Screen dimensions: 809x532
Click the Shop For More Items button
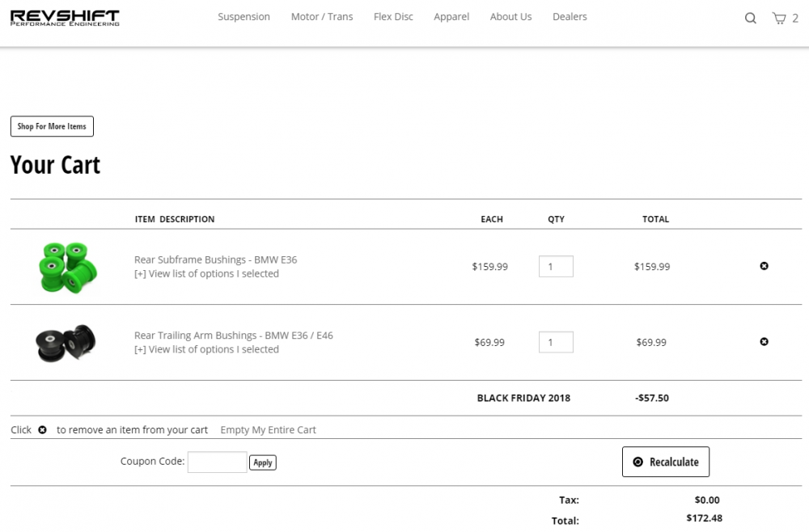click(x=52, y=126)
